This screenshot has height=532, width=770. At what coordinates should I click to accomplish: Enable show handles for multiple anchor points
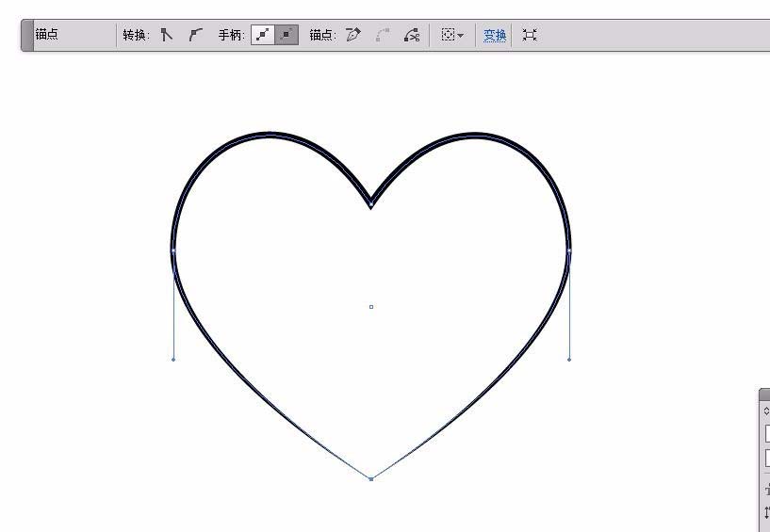(263, 35)
